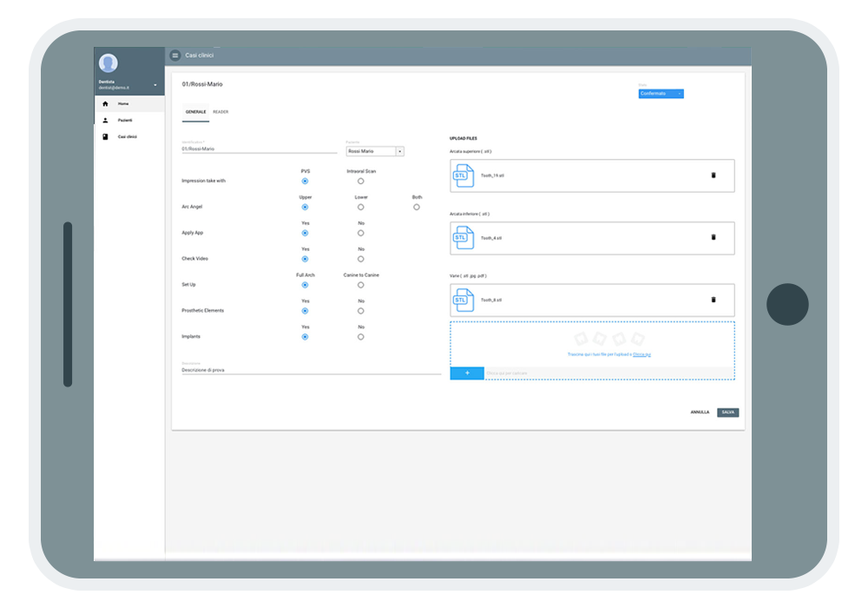The height and width of the screenshot is (608, 868).
Task: Click the STL file icon for Tooth_8.stl
Action: (464, 301)
